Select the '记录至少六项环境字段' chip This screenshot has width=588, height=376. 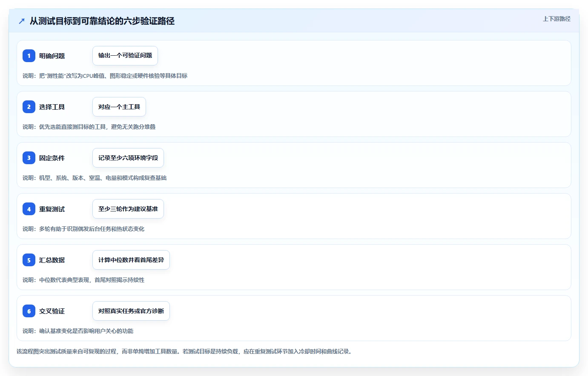pos(128,158)
